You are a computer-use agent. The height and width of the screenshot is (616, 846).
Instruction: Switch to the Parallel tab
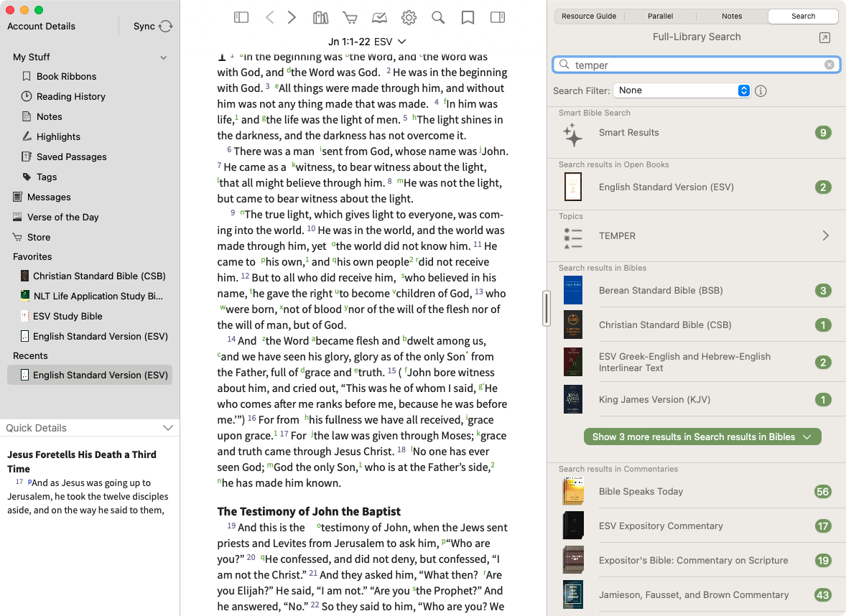point(660,16)
